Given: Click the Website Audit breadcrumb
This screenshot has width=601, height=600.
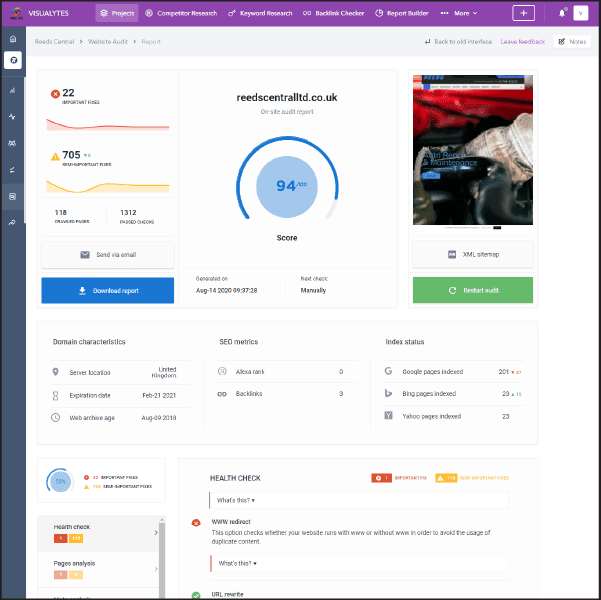Looking at the screenshot, I should pyautogui.click(x=108, y=41).
